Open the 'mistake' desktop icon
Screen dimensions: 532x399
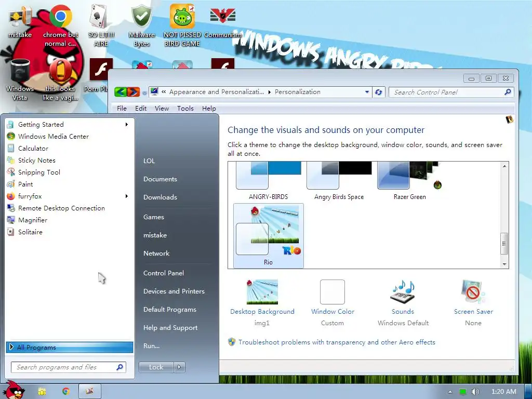pos(20,21)
